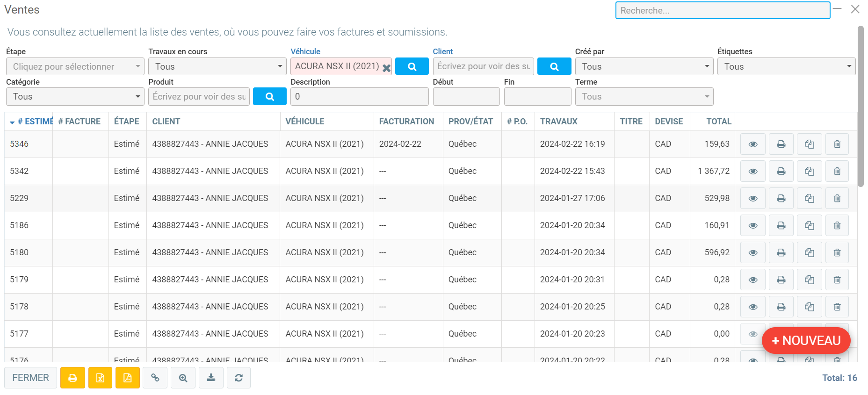Image resolution: width=868 pixels, height=395 pixels.
Task: Click the yellow print button in bottom toolbar
Action: tap(72, 378)
